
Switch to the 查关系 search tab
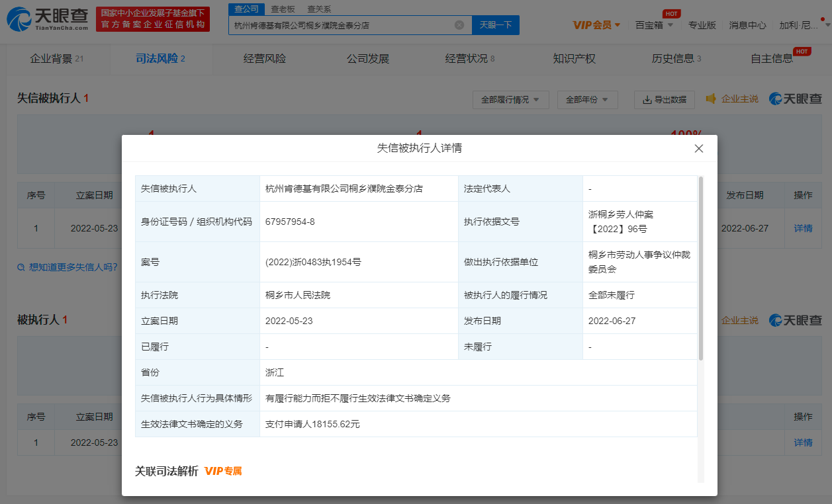(319, 9)
